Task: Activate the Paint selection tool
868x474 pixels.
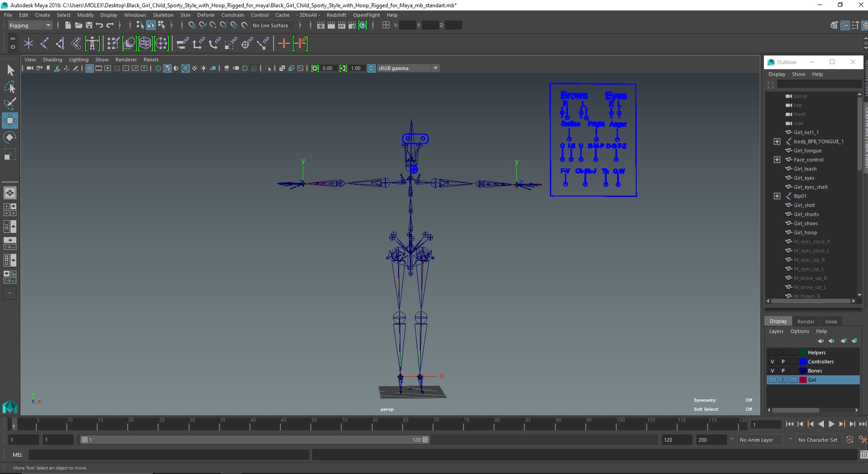Action: tap(10, 104)
